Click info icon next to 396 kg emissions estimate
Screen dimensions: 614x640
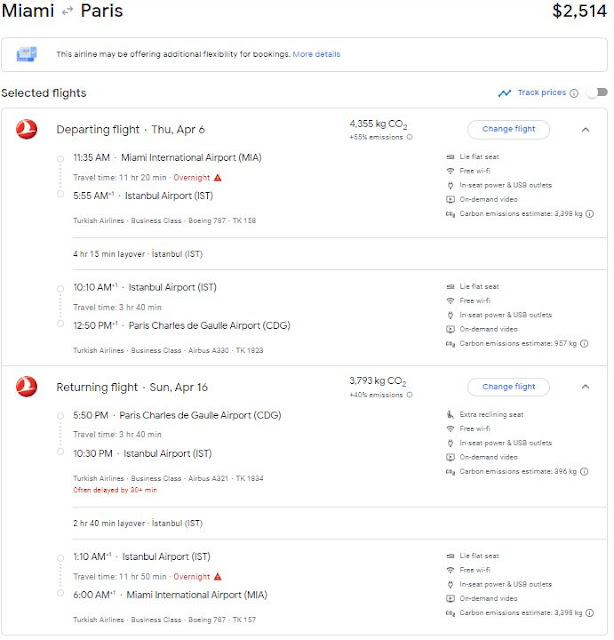coord(584,472)
